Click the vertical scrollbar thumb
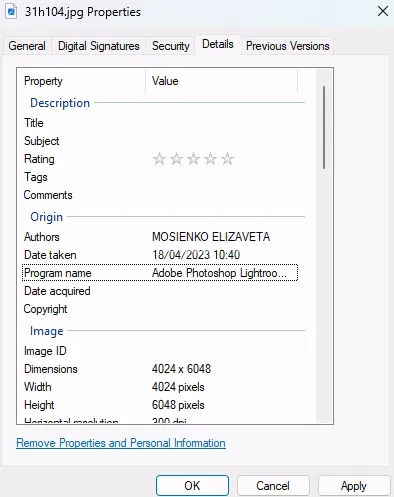 point(324,127)
